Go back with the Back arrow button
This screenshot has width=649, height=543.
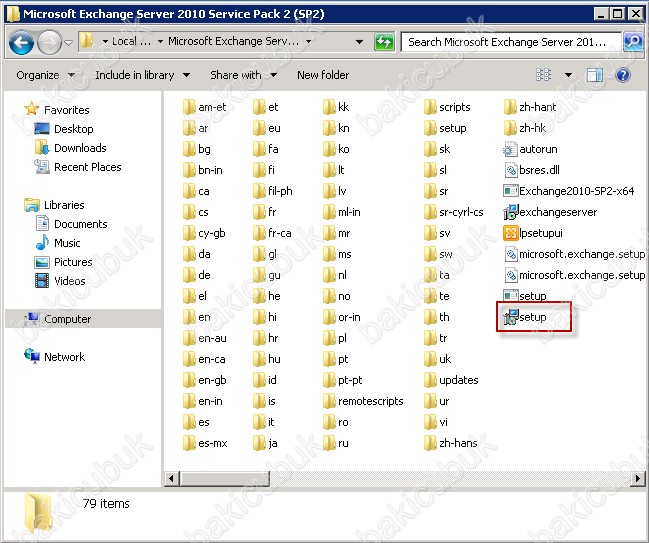click(21, 42)
